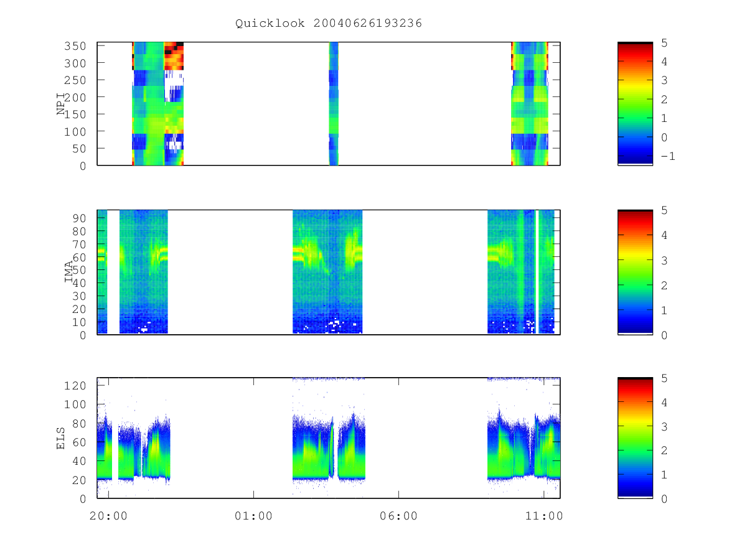This screenshot has height=560, width=747.
Task: Click the NPI panel color scale bar
Action: (635, 103)
